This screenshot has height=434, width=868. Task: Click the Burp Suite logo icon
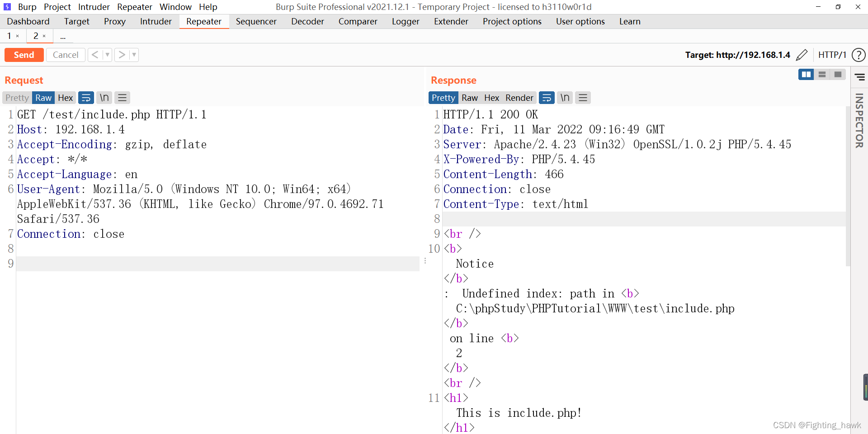[7, 7]
